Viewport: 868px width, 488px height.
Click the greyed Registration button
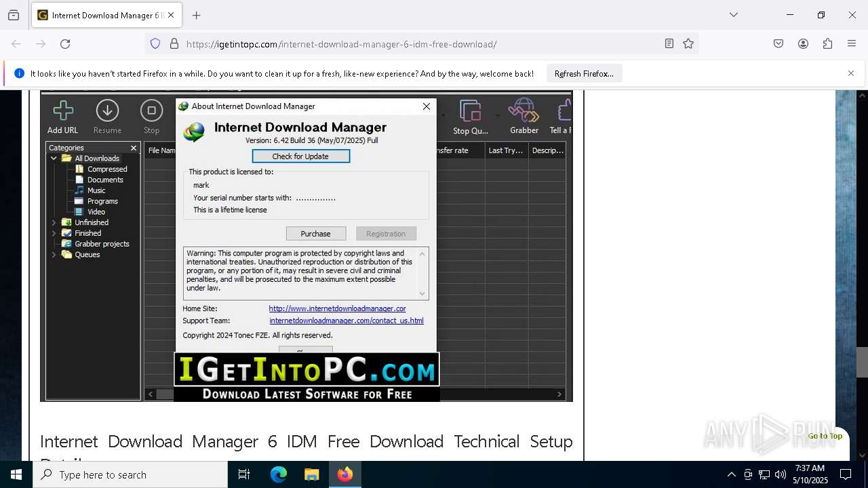pos(386,234)
